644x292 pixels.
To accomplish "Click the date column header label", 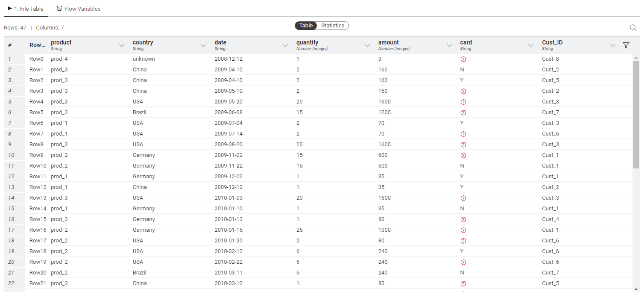I will pyautogui.click(x=220, y=42).
